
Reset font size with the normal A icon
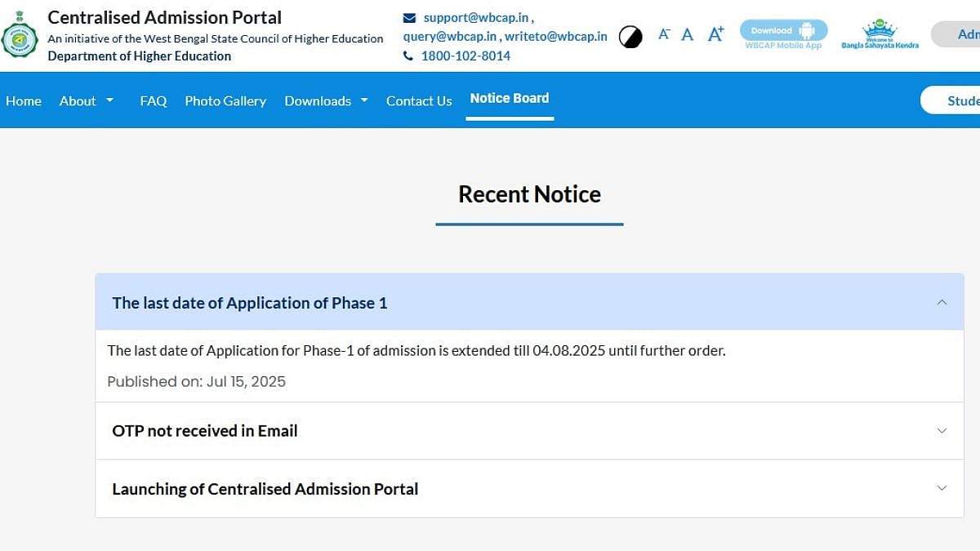coord(688,34)
